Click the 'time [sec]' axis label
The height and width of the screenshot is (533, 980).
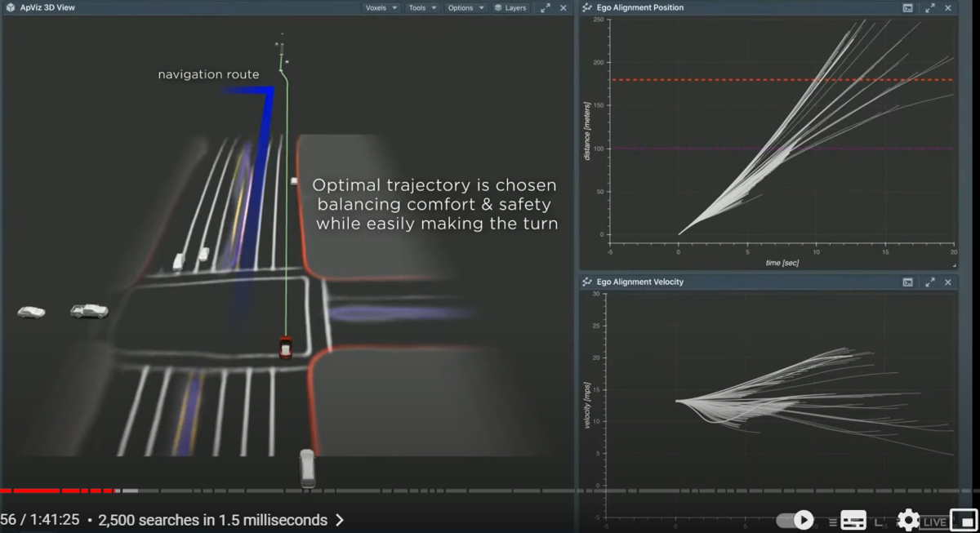coord(782,263)
